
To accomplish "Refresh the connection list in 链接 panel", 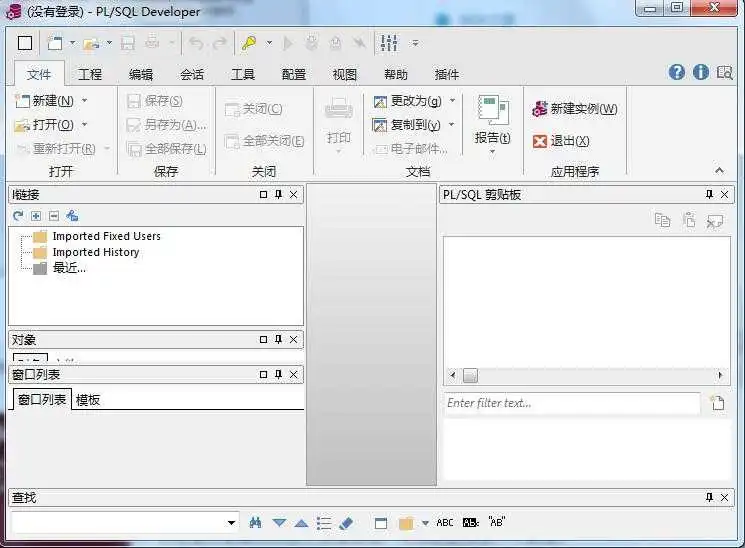I will point(18,216).
